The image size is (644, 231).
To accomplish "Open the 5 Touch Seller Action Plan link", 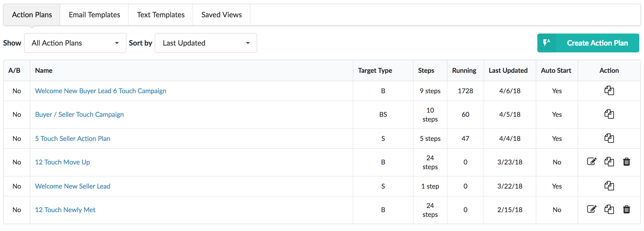I will click(73, 139).
